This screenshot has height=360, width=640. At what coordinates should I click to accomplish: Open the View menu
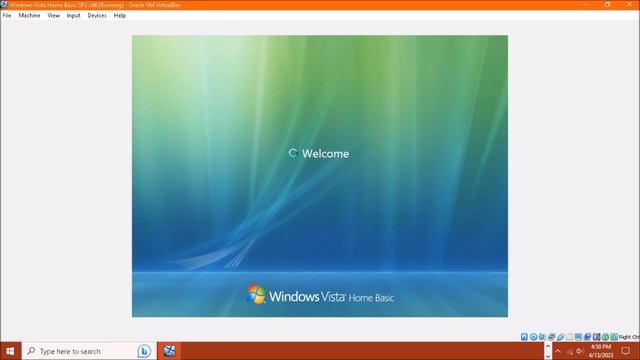pos(53,16)
